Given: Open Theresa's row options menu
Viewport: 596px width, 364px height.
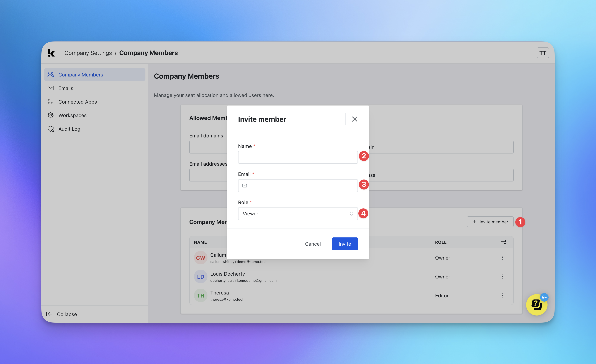Looking at the screenshot, I should 502,296.
